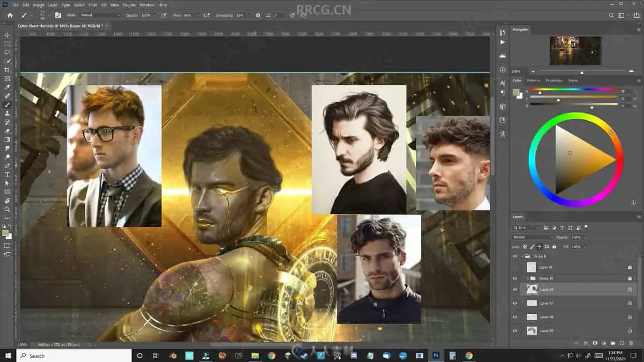
Task: Add layer style with fx icon
Action: pyautogui.click(x=586, y=343)
